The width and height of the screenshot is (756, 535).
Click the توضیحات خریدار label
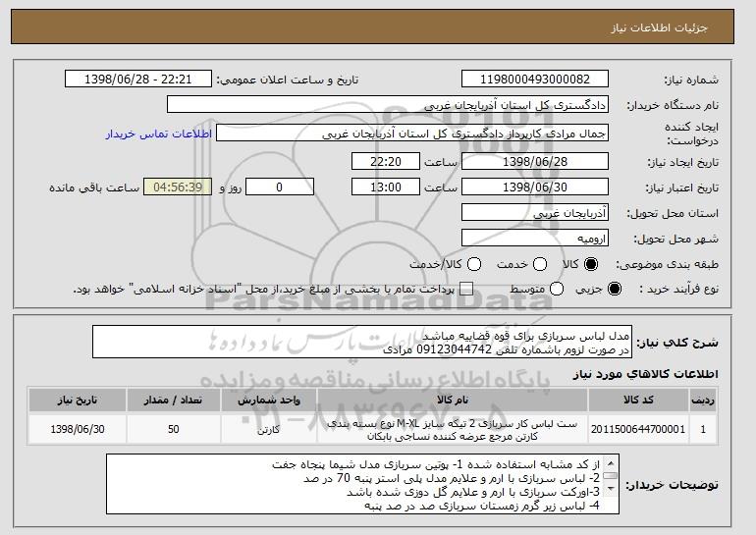point(672,485)
